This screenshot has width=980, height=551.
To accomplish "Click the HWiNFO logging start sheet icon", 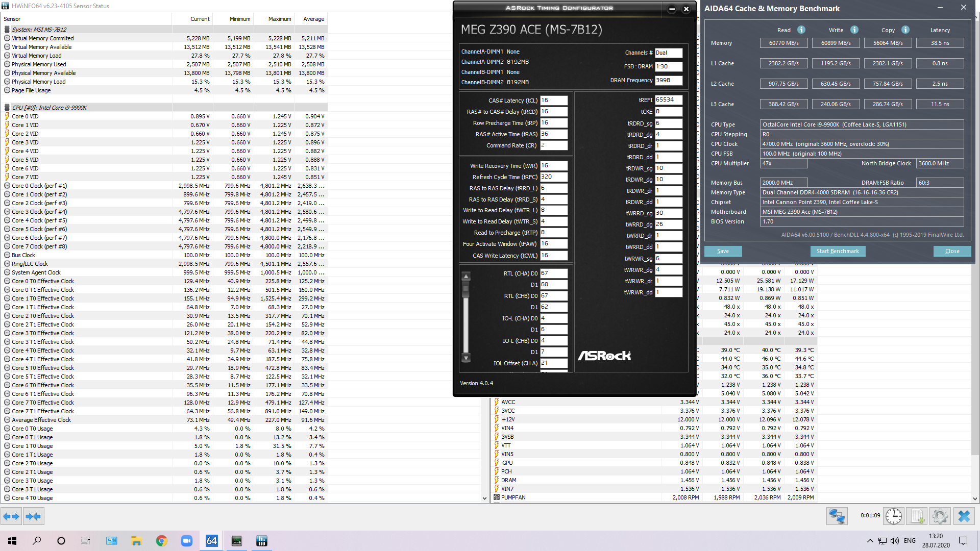I will 917,516.
